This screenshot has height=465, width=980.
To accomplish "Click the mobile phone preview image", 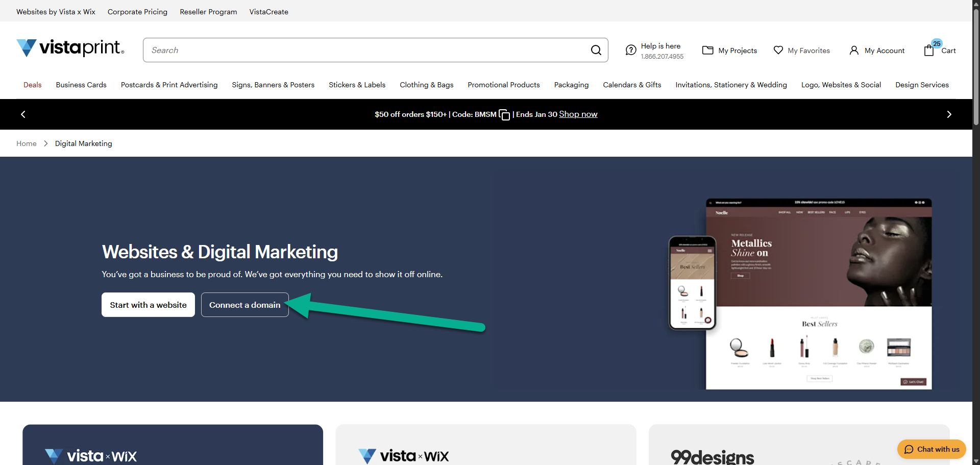I will pyautogui.click(x=692, y=282).
